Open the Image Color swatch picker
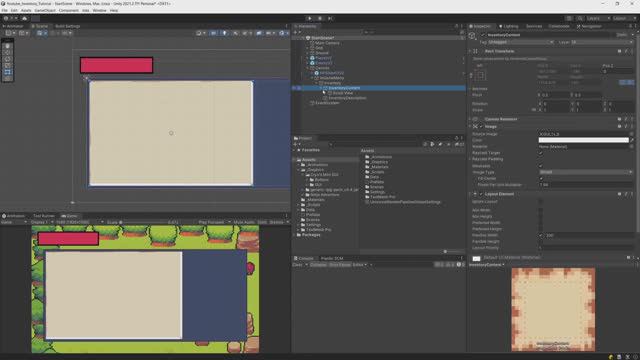Screen dimensions: 640x360 [584, 140]
